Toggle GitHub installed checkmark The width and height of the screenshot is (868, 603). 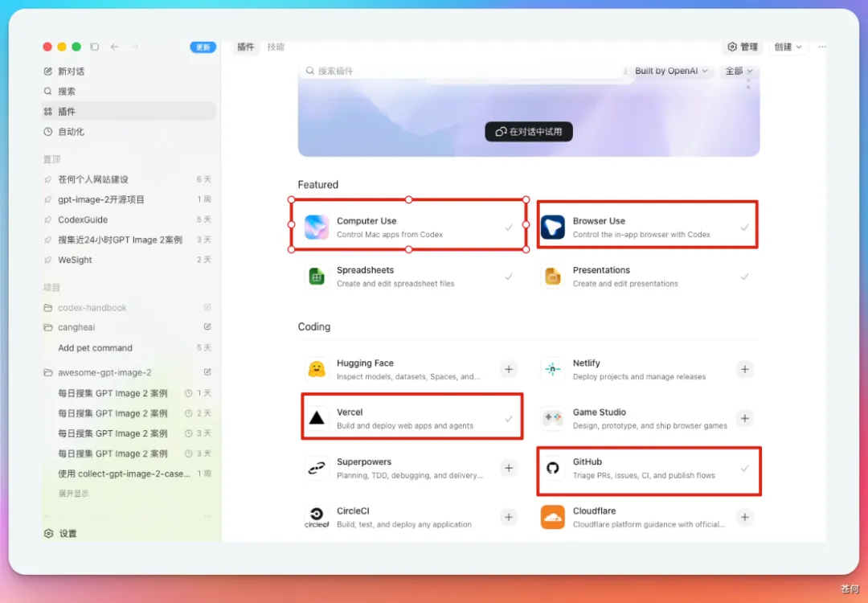[x=745, y=469]
